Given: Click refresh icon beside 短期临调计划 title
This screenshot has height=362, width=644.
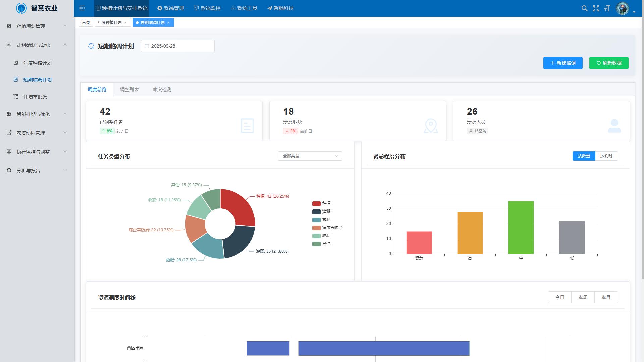Looking at the screenshot, I should coord(91,46).
